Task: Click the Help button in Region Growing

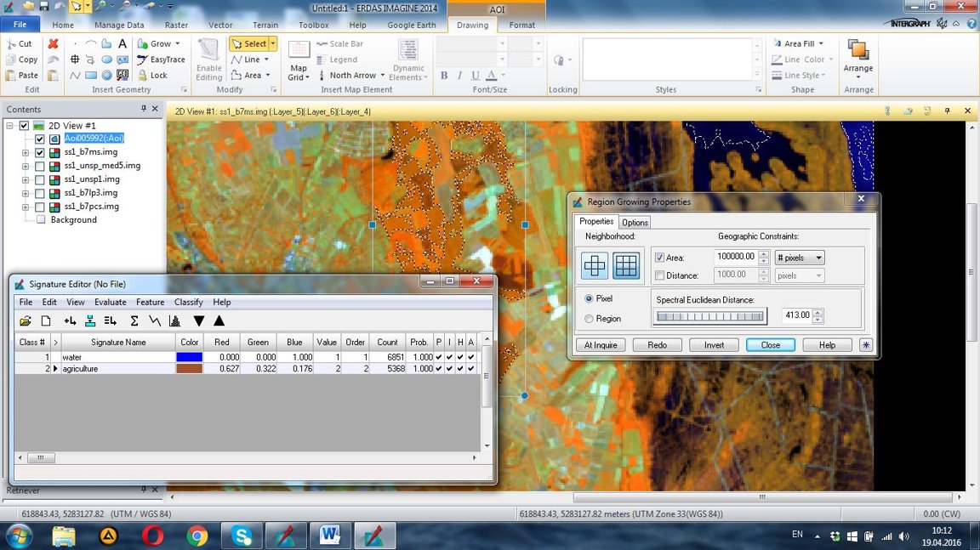Action: click(x=827, y=345)
